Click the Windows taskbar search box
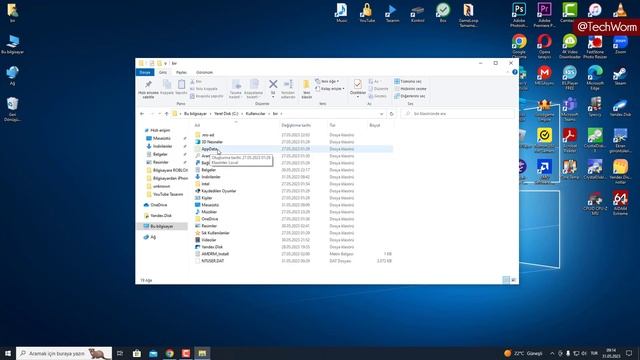Viewport: 640px width, 360px height. pyautogui.click(x=64, y=353)
